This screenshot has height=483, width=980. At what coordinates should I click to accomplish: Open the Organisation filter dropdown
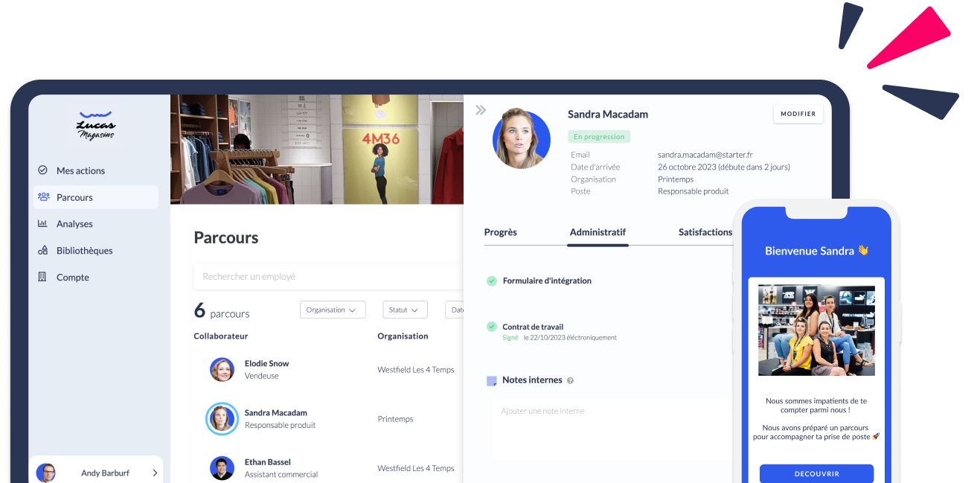pyautogui.click(x=333, y=310)
